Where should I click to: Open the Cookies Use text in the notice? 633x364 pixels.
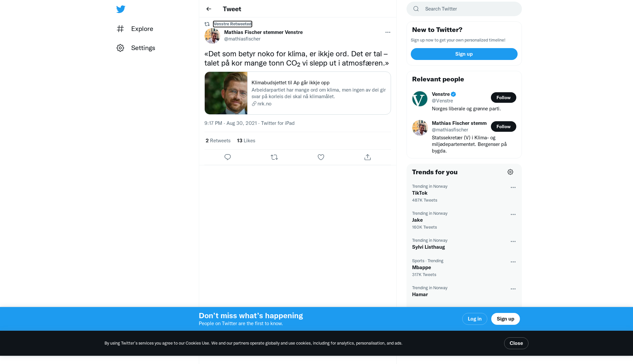[197, 343]
